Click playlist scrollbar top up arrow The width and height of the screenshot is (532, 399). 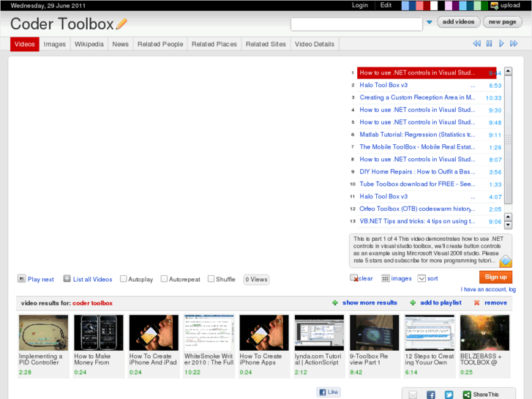coord(508,71)
